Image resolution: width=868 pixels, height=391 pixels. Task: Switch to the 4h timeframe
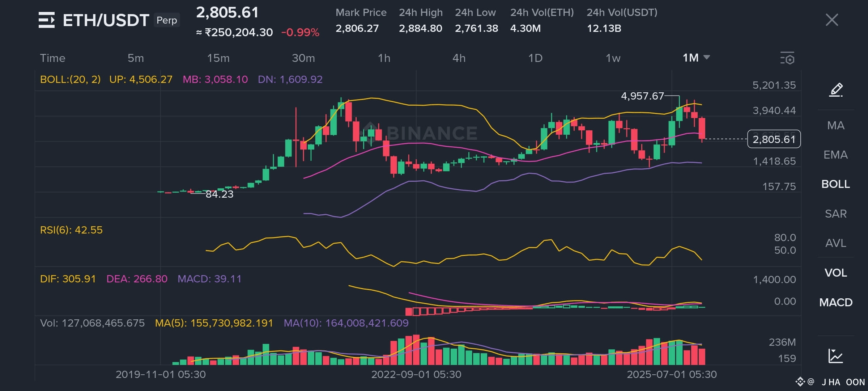click(459, 58)
